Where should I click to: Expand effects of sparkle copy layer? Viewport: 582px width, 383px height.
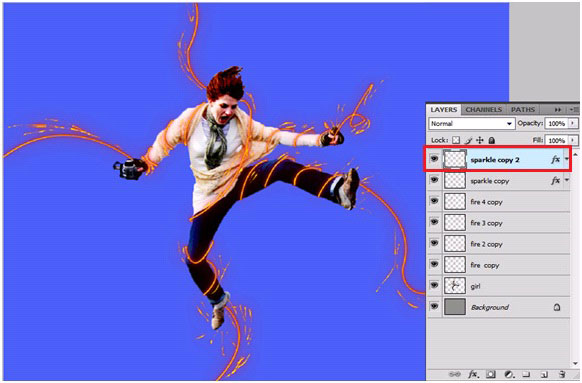567,180
